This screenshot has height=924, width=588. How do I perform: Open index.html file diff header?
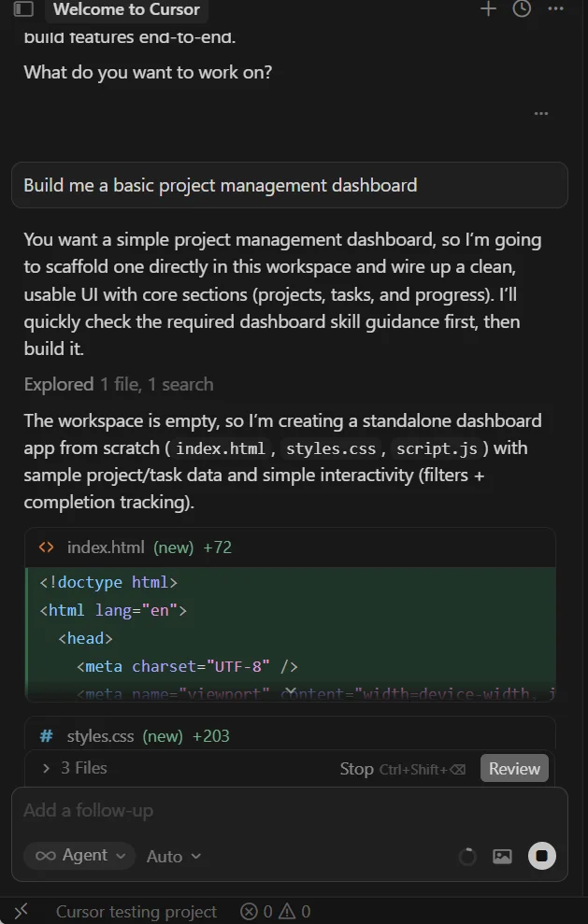[x=290, y=547]
